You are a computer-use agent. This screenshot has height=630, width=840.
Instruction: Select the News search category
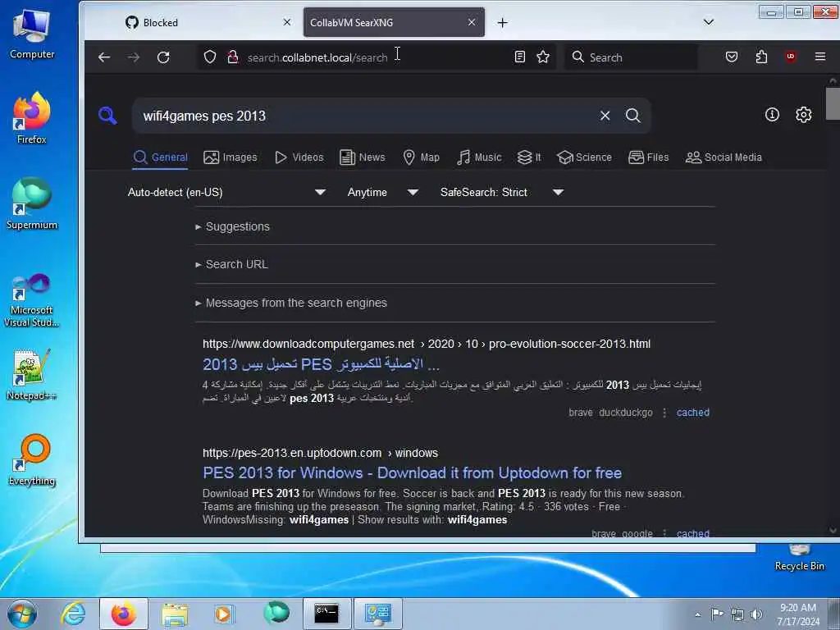(363, 157)
